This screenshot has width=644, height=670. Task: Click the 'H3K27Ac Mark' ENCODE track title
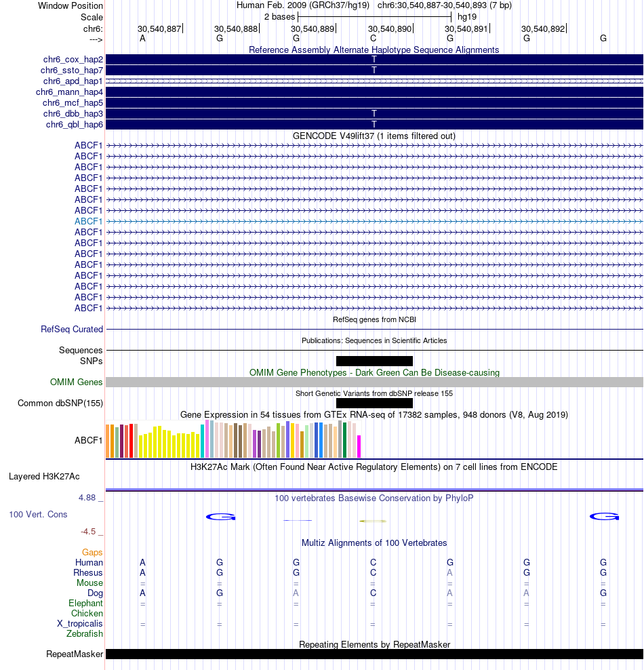(x=374, y=467)
